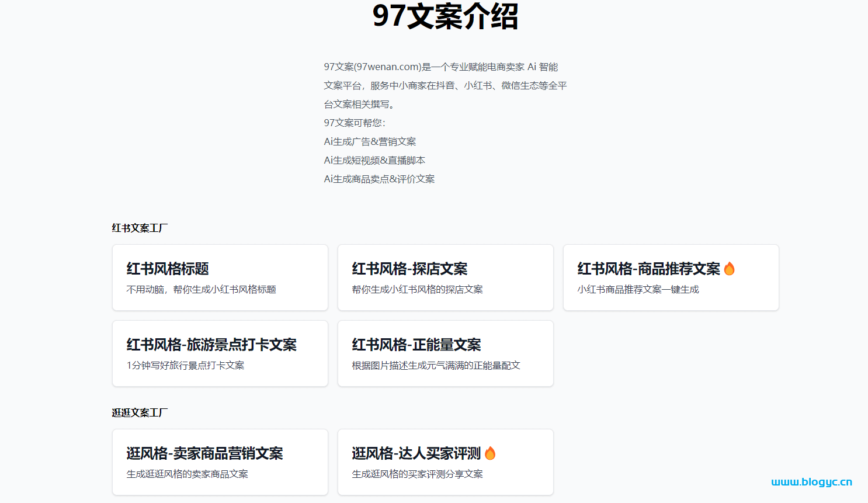The height and width of the screenshot is (503, 868).
Task: Click the flame icon beside 达人买家评测
Action: tap(490, 453)
